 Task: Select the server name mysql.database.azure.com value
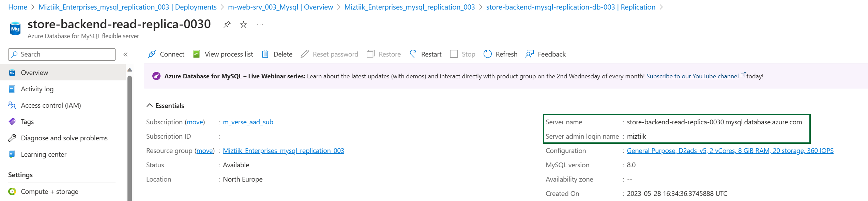[x=715, y=122]
